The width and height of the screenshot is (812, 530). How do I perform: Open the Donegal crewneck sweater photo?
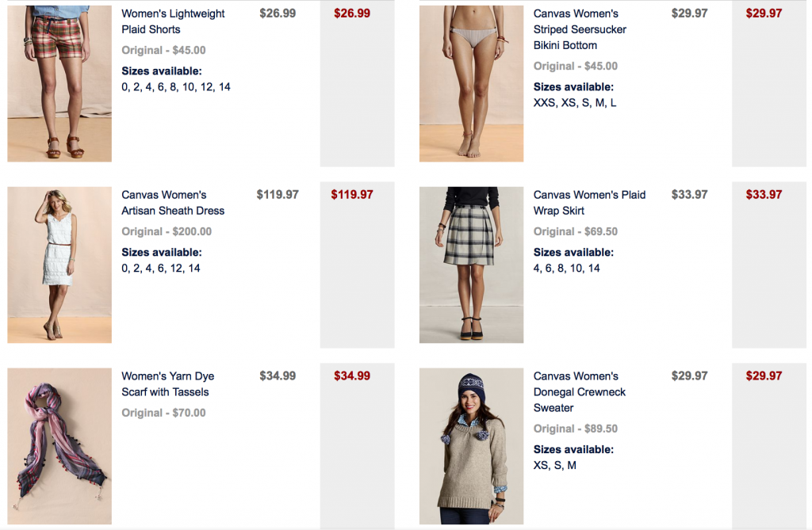point(471,446)
